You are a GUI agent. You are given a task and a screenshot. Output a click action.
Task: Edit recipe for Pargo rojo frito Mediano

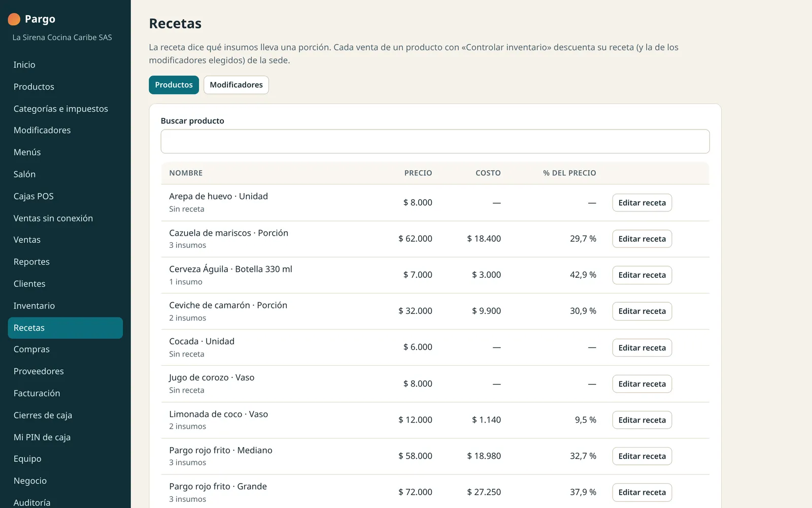[642, 456]
